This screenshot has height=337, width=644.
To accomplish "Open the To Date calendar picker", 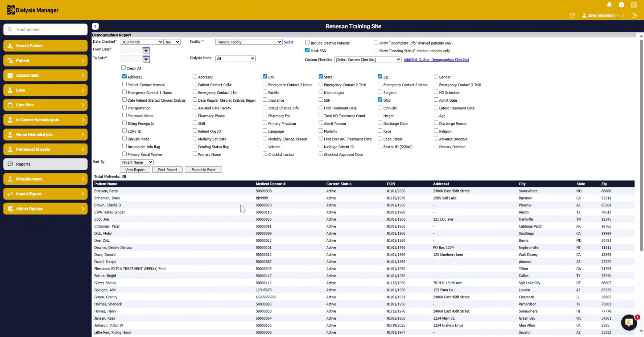I will pos(146,59).
